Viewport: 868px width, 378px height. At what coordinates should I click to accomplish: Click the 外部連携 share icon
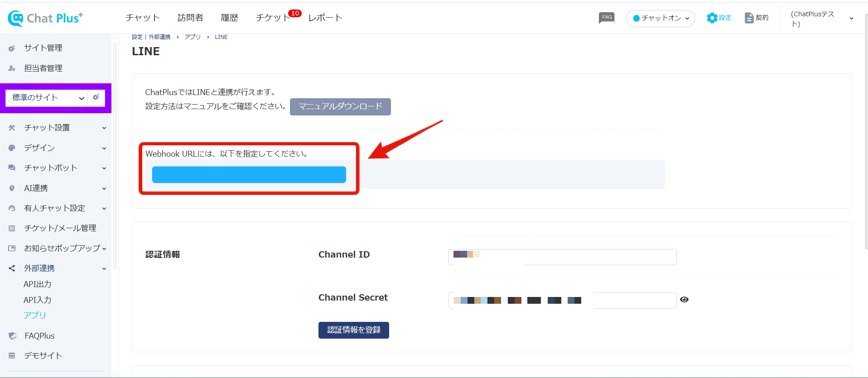(12, 268)
